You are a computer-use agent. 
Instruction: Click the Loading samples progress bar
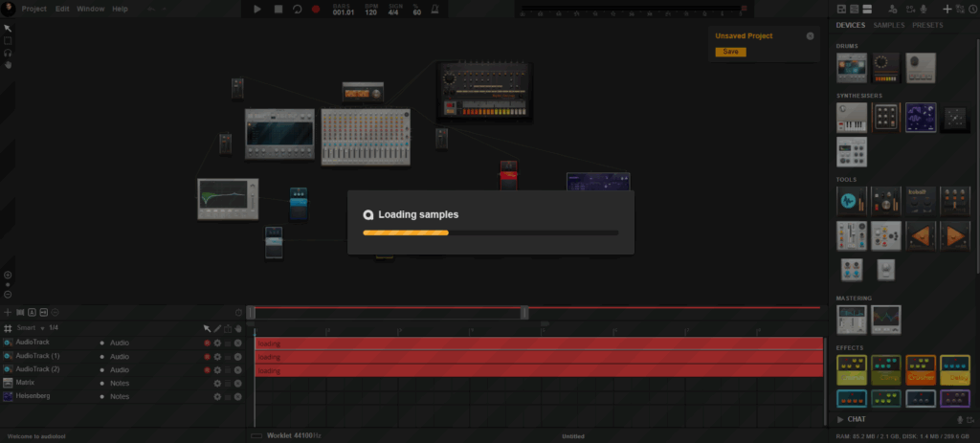[x=491, y=233]
